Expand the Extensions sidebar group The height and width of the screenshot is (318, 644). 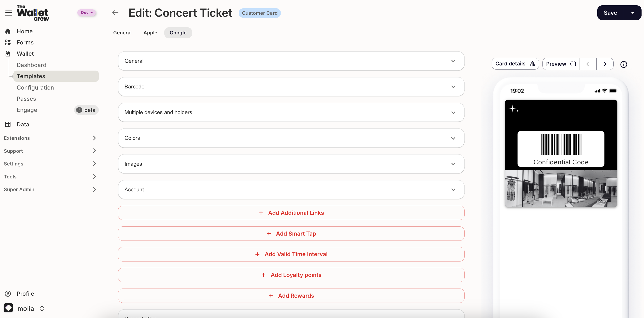[x=50, y=138]
